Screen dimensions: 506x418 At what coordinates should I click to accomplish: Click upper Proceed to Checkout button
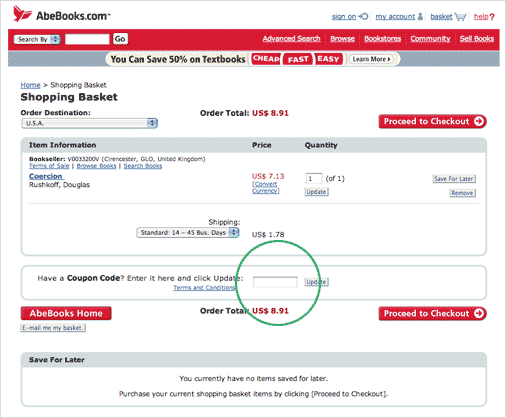pyautogui.click(x=432, y=121)
